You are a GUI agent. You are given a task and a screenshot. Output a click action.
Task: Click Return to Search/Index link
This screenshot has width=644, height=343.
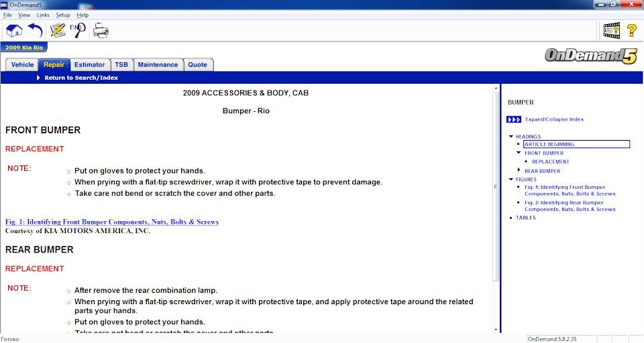pyautogui.click(x=81, y=78)
